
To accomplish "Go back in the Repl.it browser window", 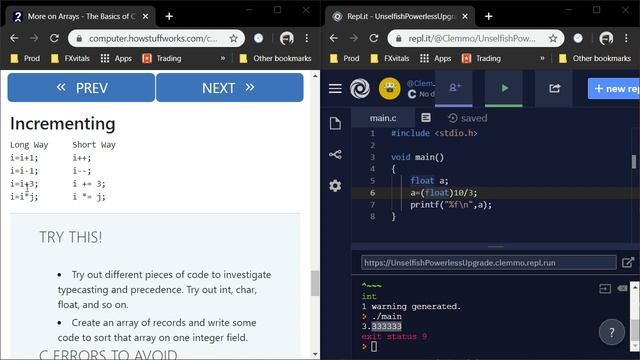I will tap(333, 38).
